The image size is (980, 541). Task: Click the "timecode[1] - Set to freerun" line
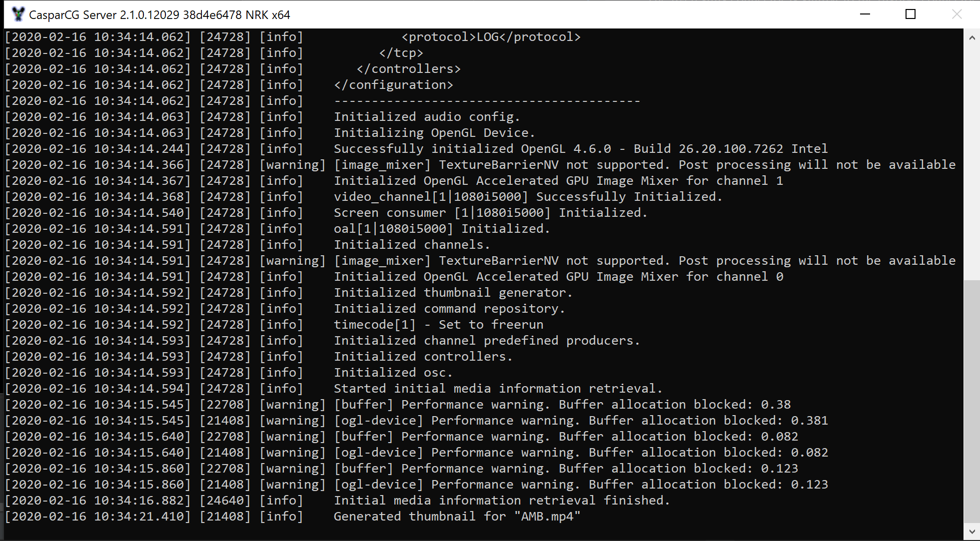click(x=438, y=325)
